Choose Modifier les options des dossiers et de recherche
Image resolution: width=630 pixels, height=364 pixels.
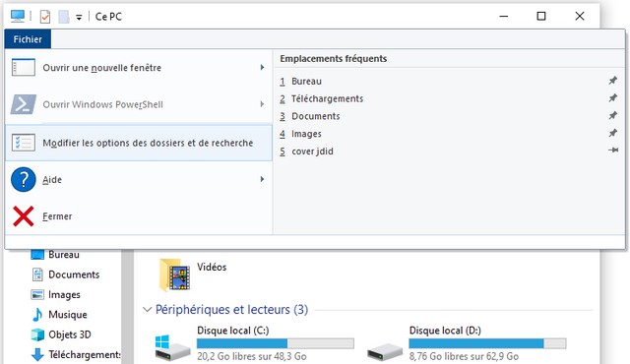[x=139, y=143]
